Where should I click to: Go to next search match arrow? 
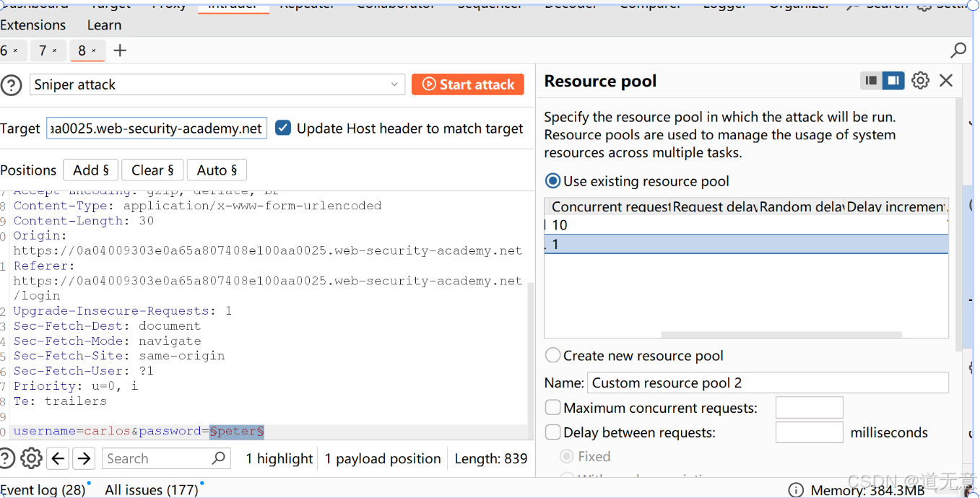84,458
